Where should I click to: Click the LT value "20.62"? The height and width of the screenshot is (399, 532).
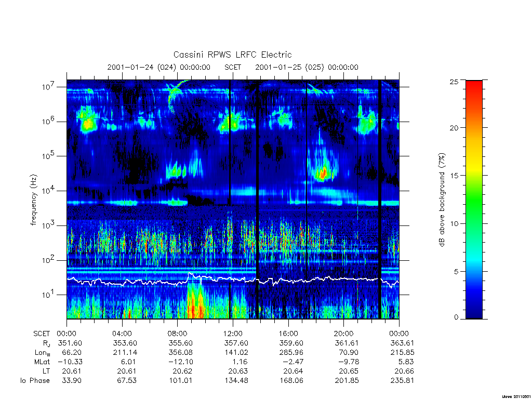(x=182, y=371)
